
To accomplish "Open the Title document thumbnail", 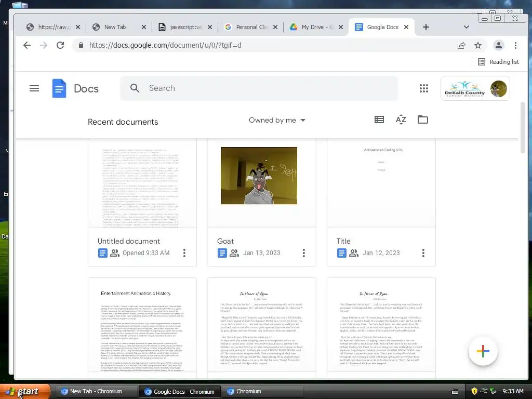I will [381, 183].
